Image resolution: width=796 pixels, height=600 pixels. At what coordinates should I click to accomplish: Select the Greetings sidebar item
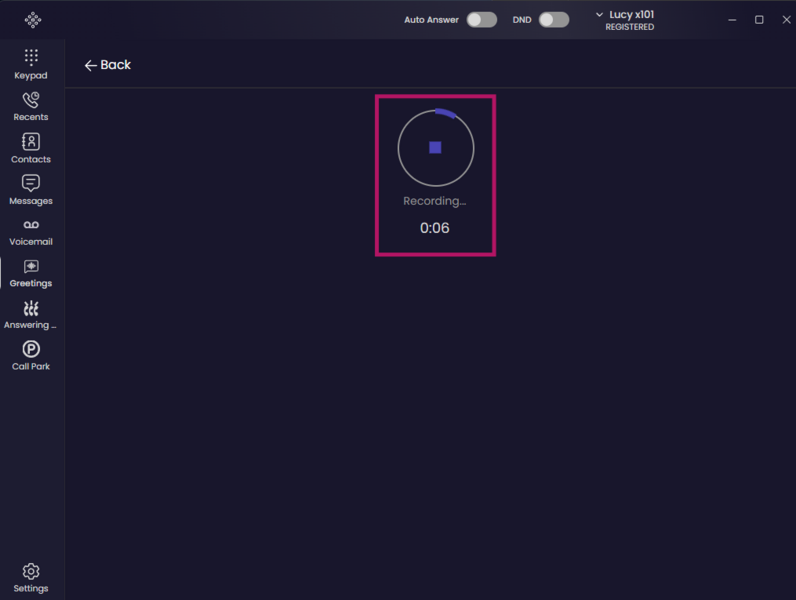(x=31, y=274)
